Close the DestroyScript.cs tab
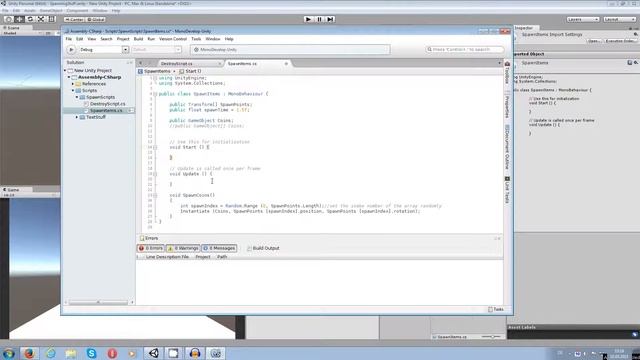 219,64
